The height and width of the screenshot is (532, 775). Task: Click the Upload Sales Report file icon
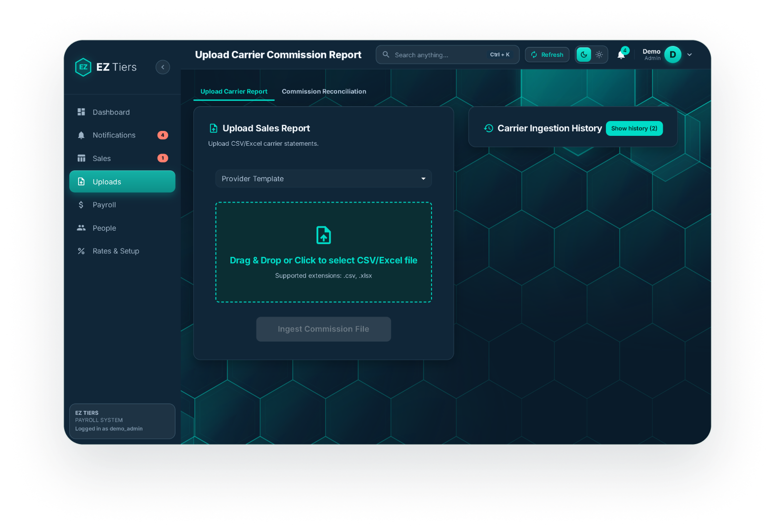[214, 128]
